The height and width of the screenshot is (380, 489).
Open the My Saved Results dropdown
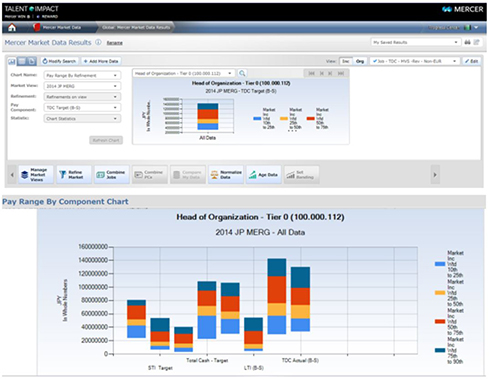pyautogui.click(x=415, y=42)
